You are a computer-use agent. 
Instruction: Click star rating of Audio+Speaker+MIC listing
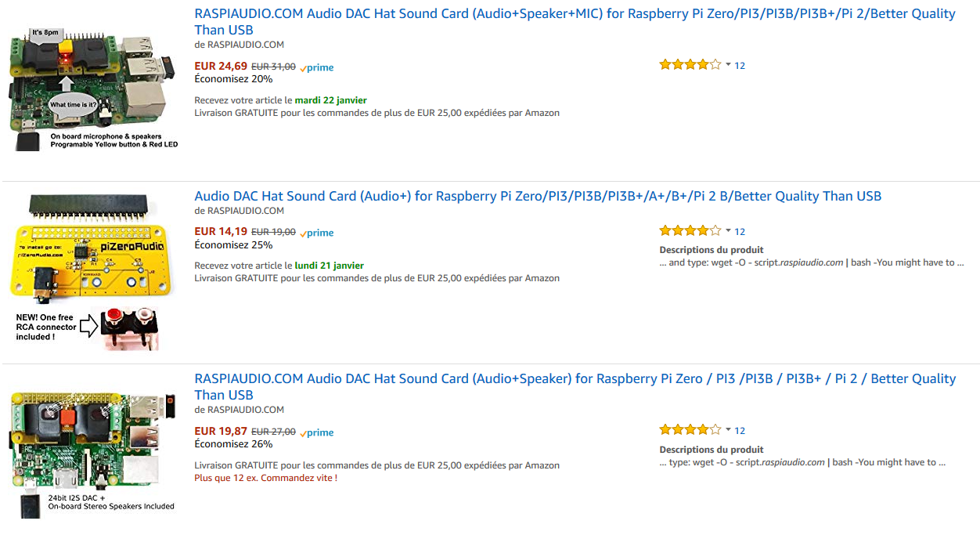(690, 65)
